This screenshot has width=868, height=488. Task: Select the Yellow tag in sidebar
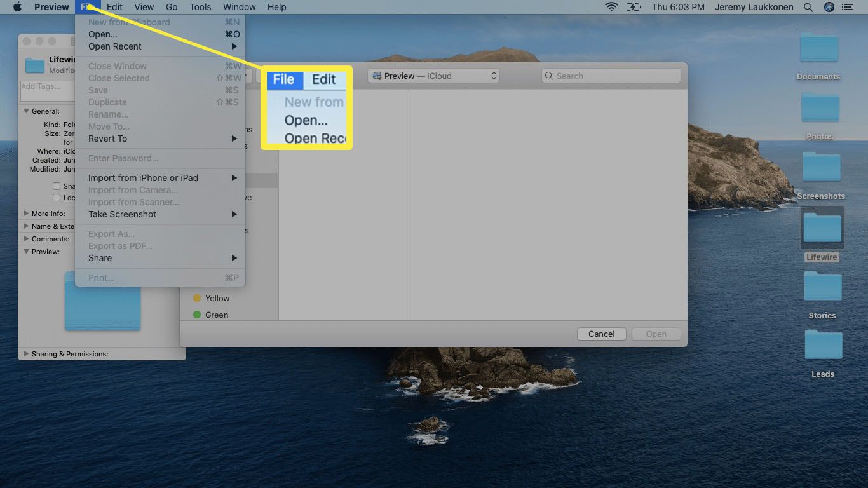tap(217, 298)
